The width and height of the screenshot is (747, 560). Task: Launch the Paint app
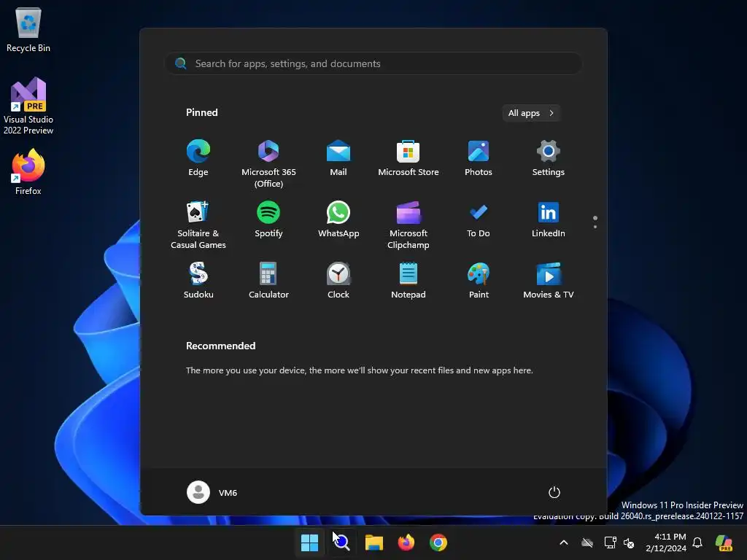pyautogui.click(x=479, y=281)
